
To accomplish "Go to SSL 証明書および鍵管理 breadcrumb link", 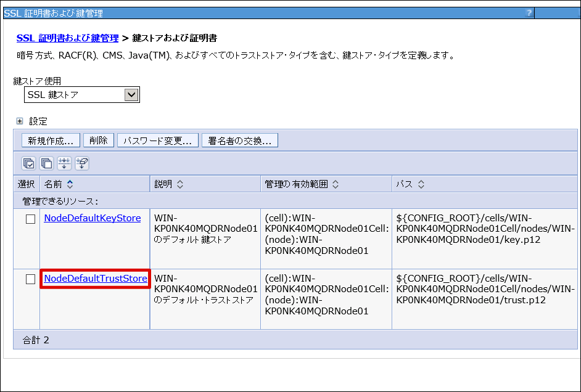I will (67, 38).
